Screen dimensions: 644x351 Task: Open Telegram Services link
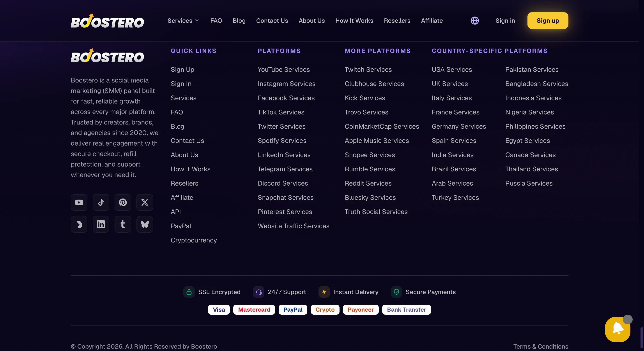[x=285, y=169]
